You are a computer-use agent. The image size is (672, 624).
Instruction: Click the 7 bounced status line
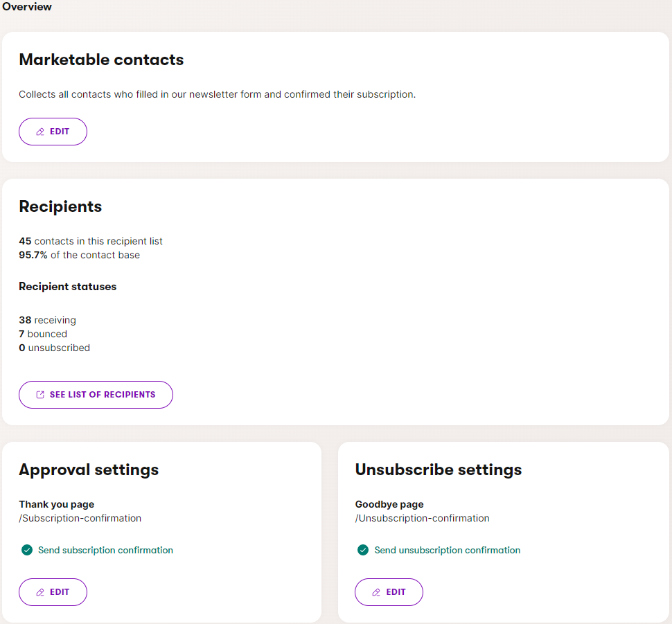pos(43,334)
